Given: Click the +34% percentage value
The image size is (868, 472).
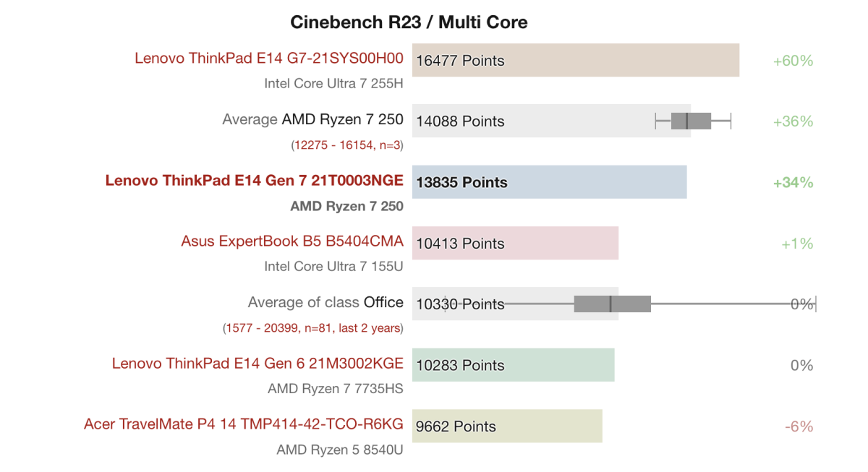Looking at the screenshot, I should pos(793,183).
